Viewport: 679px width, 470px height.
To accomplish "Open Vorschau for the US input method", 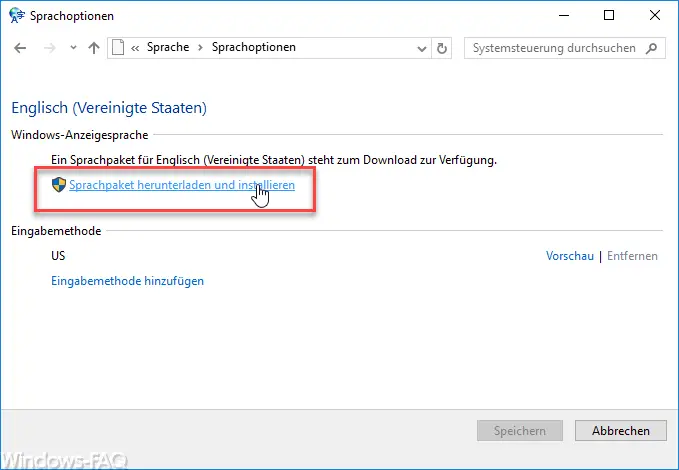I will [569, 256].
